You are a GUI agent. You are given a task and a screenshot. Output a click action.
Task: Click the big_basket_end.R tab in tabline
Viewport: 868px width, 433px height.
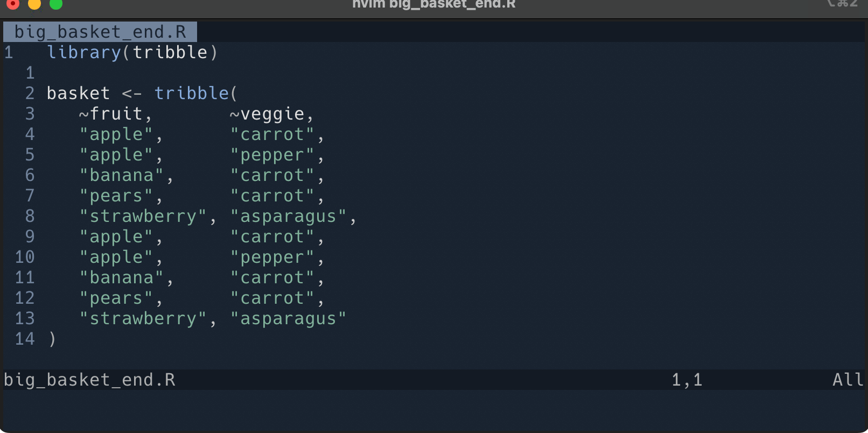pos(100,32)
